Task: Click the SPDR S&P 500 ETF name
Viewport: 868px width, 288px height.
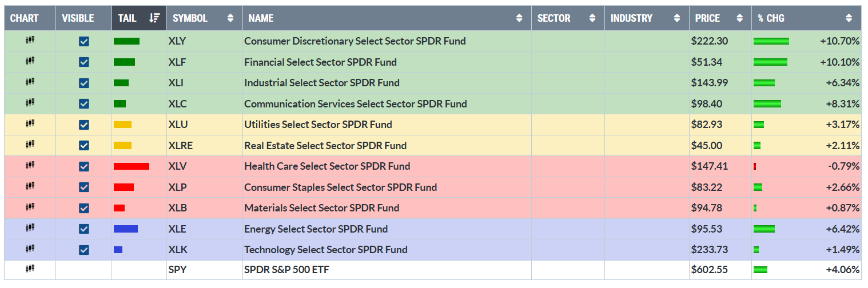Action: 287,270
